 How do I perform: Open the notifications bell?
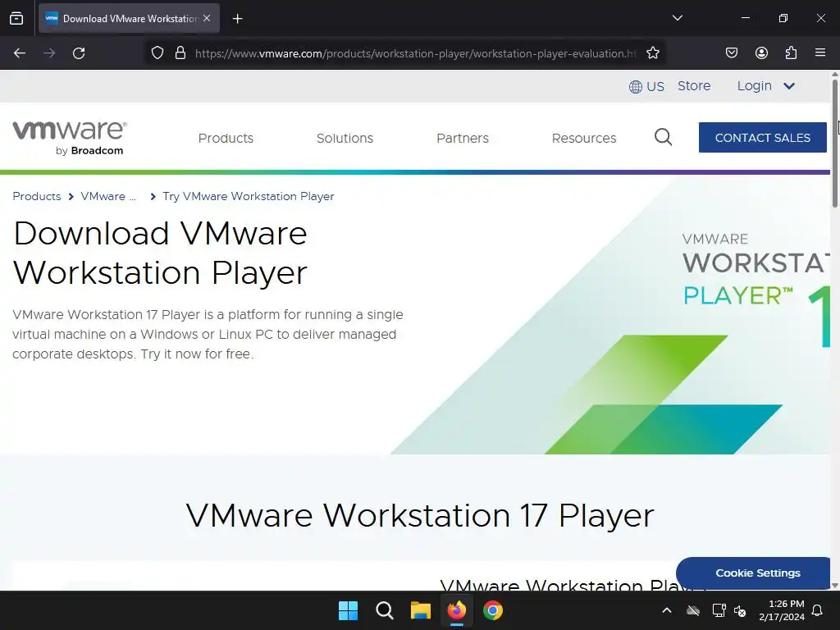pos(817,610)
